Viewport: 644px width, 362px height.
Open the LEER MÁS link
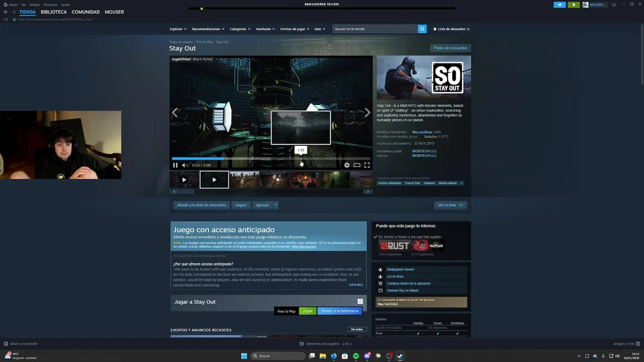356,285
